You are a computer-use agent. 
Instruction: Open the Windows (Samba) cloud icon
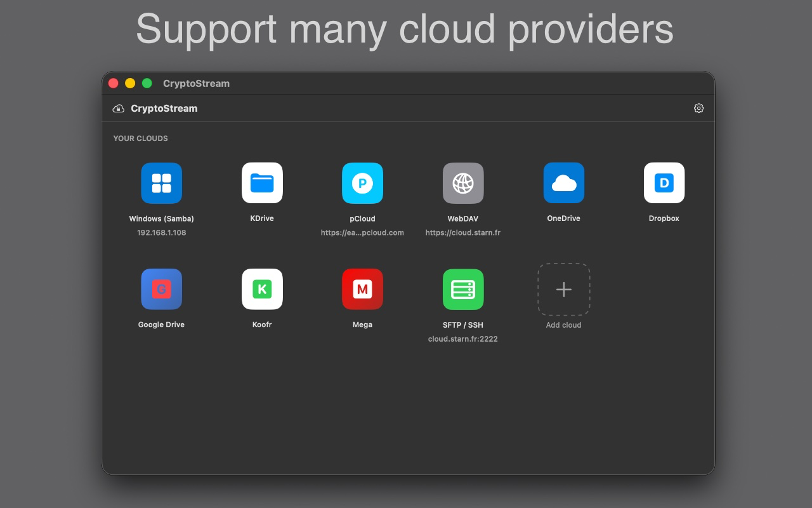click(x=161, y=183)
